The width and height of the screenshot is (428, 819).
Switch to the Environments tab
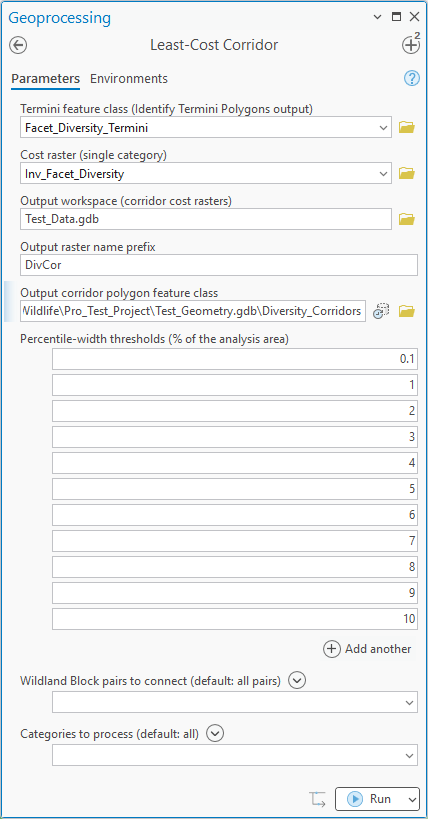click(129, 79)
